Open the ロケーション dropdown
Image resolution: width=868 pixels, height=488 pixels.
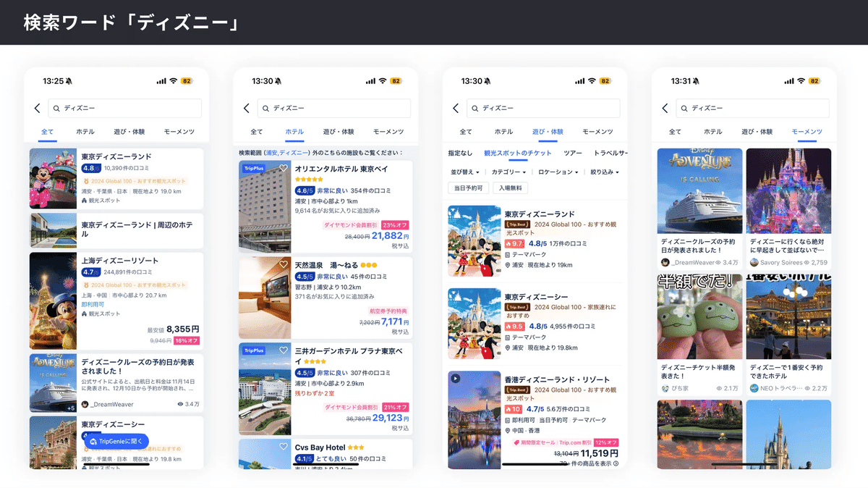[x=558, y=172]
